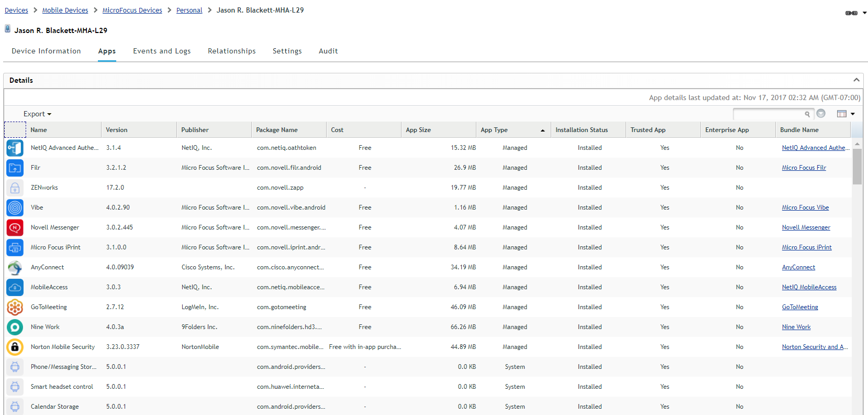The height and width of the screenshot is (415, 868).
Task: Open the Settings tab
Action: (287, 51)
